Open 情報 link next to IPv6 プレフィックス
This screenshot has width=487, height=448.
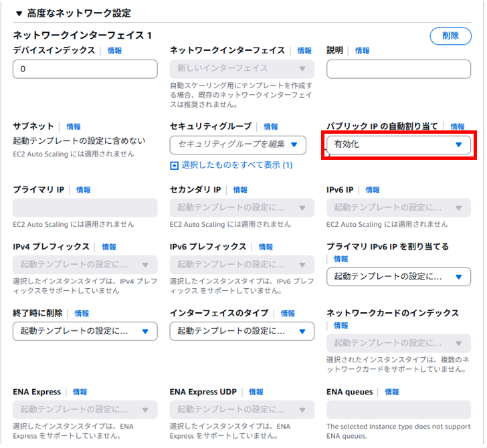[x=266, y=247]
